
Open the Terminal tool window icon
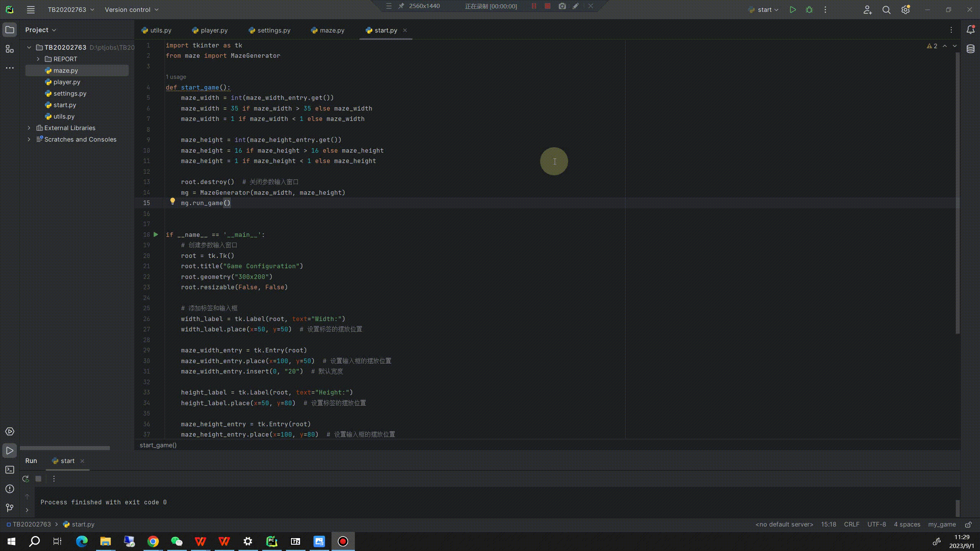[10, 470]
